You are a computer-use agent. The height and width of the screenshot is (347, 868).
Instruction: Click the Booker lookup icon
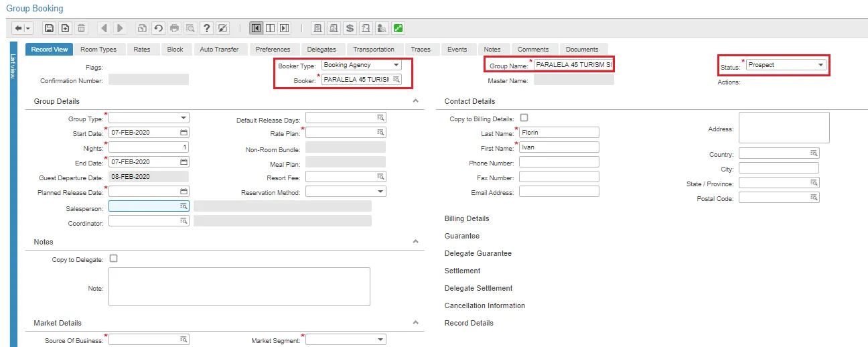coord(396,80)
